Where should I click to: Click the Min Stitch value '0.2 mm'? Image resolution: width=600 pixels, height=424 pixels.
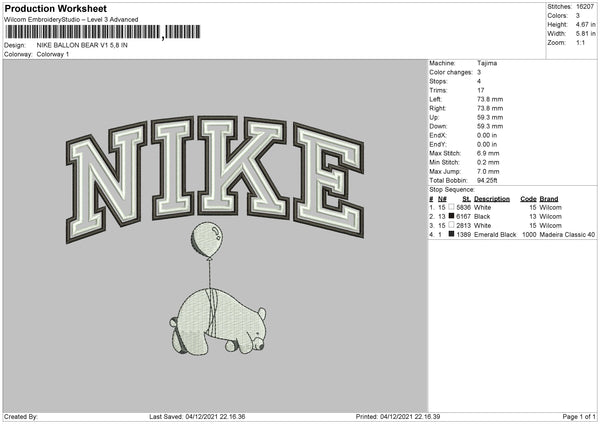pos(488,163)
